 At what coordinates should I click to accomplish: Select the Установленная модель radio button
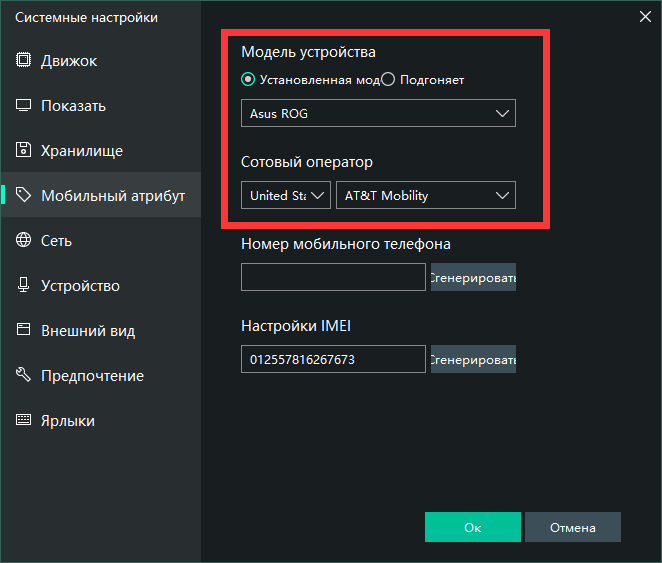[249, 80]
